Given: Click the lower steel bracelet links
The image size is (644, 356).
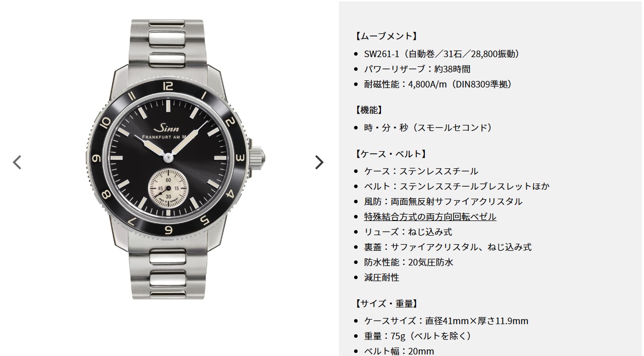Looking at the screenshot, I should pyautogui.click(x=168, y=274).
